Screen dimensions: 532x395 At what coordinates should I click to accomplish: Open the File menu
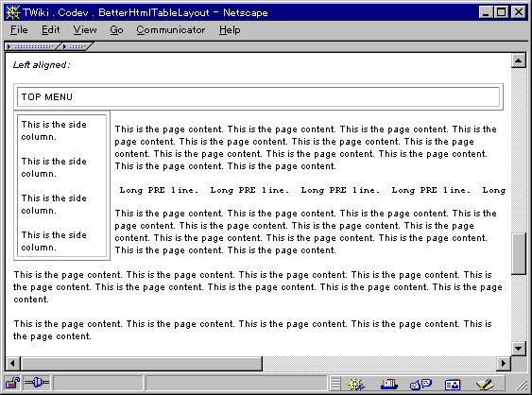click(x=19, y=30)
